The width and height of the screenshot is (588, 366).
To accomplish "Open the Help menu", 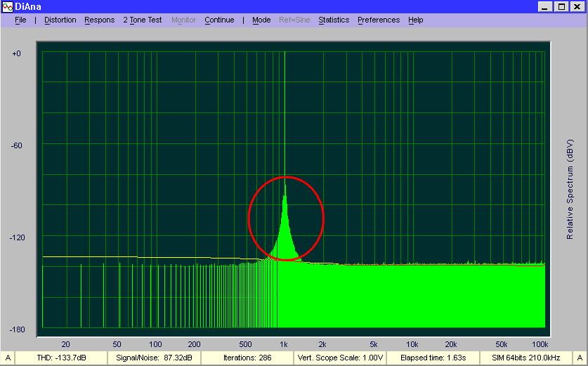I will 415,20.
